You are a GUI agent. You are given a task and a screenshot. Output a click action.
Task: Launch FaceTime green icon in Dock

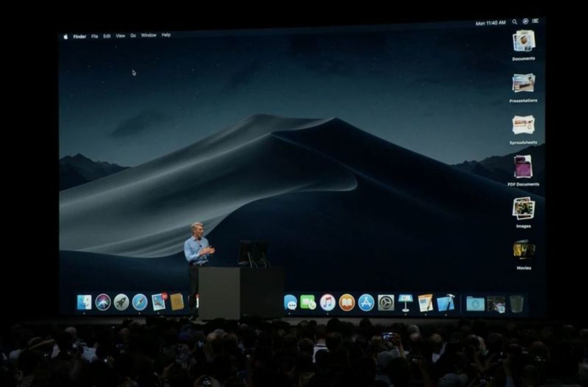308,302
